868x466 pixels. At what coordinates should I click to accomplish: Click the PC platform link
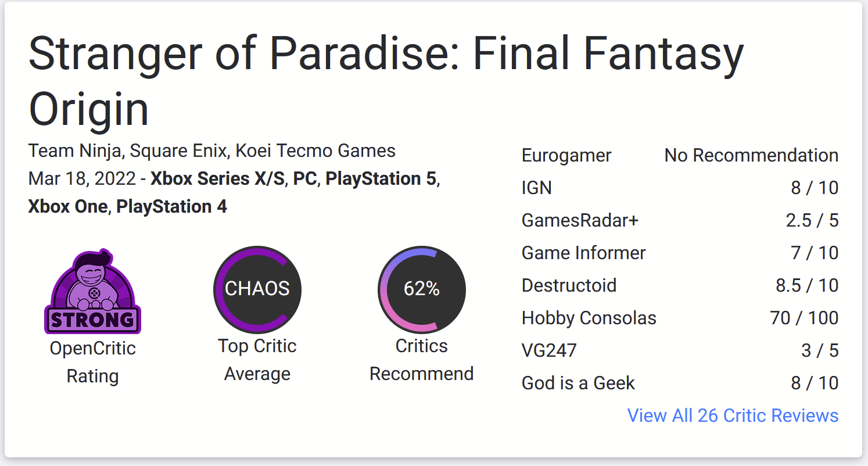point(305,179)
